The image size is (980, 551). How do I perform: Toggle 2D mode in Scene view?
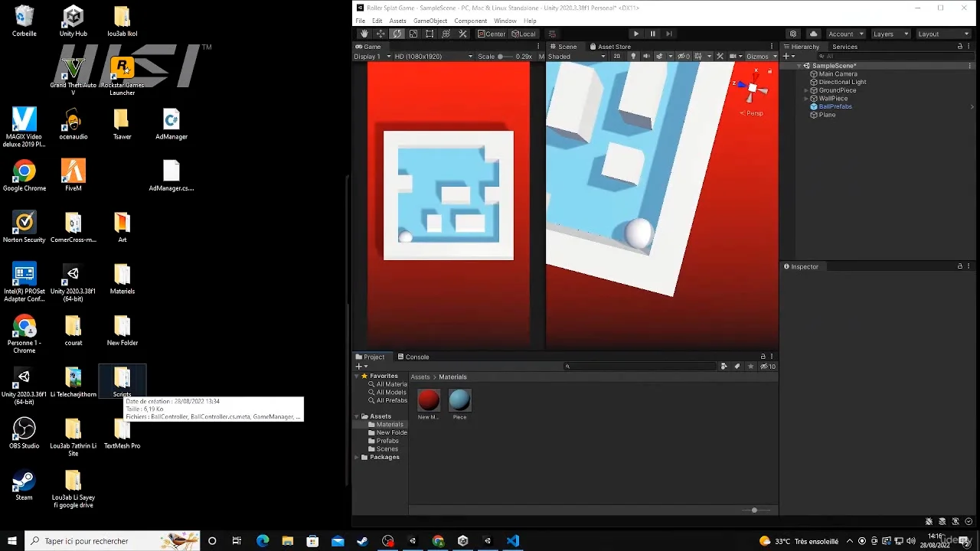pos(616,56)
